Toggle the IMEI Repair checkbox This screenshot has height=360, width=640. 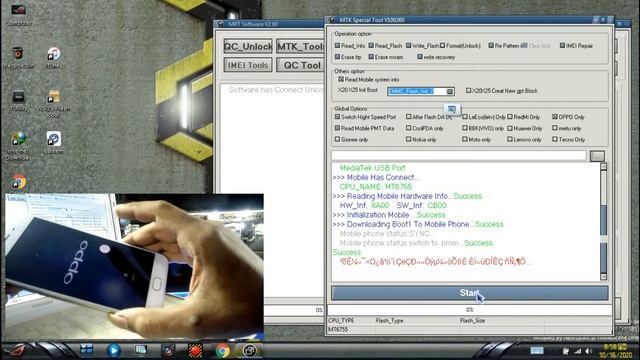point(562,45)
